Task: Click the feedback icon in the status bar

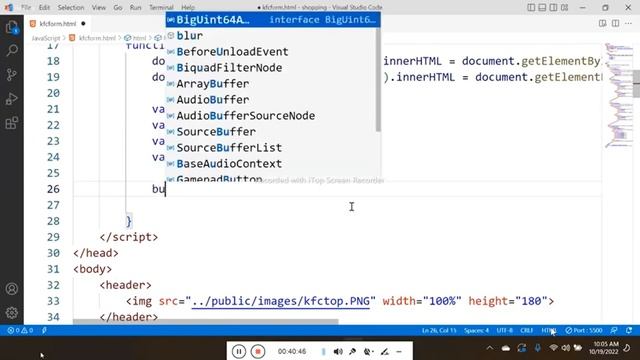Action: point(614,330)
